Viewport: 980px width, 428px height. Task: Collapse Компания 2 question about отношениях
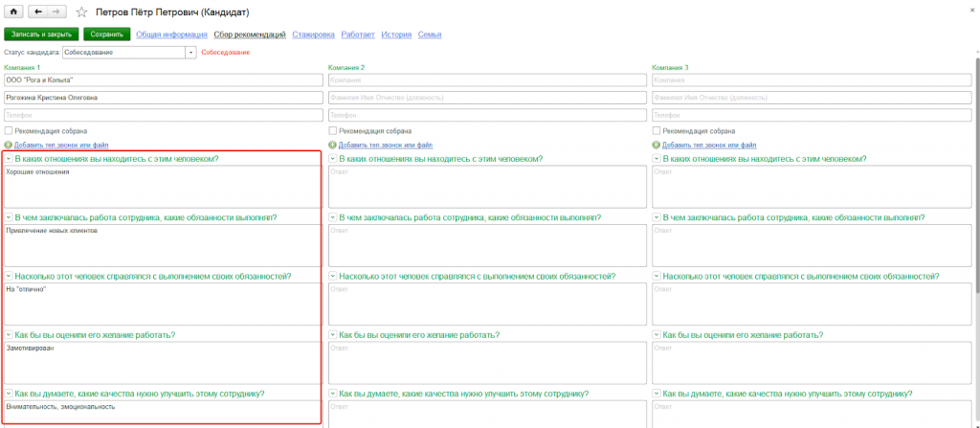(x=332, y=158)
